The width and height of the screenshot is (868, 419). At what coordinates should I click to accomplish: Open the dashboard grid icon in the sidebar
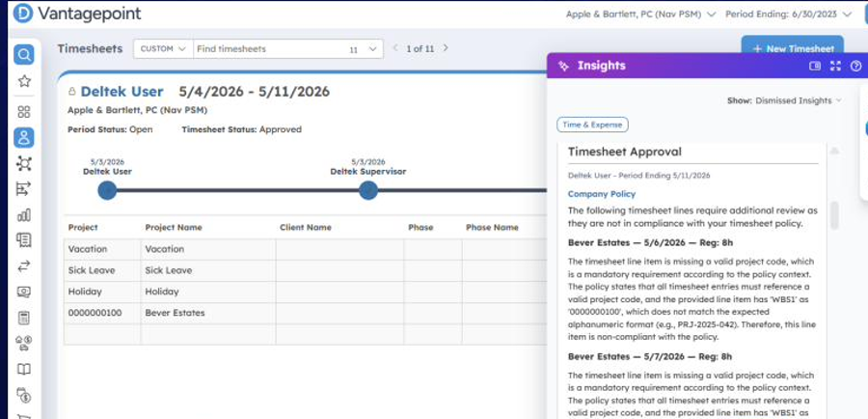click(24, 112)
